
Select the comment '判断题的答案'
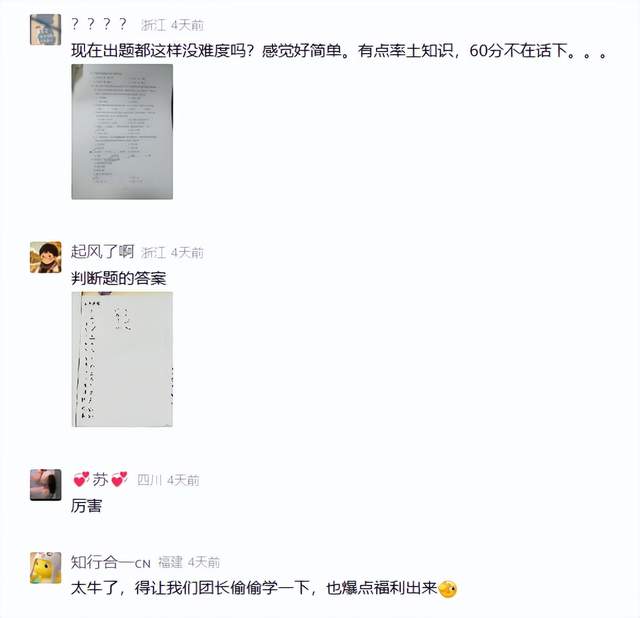[x=119, y=278]
